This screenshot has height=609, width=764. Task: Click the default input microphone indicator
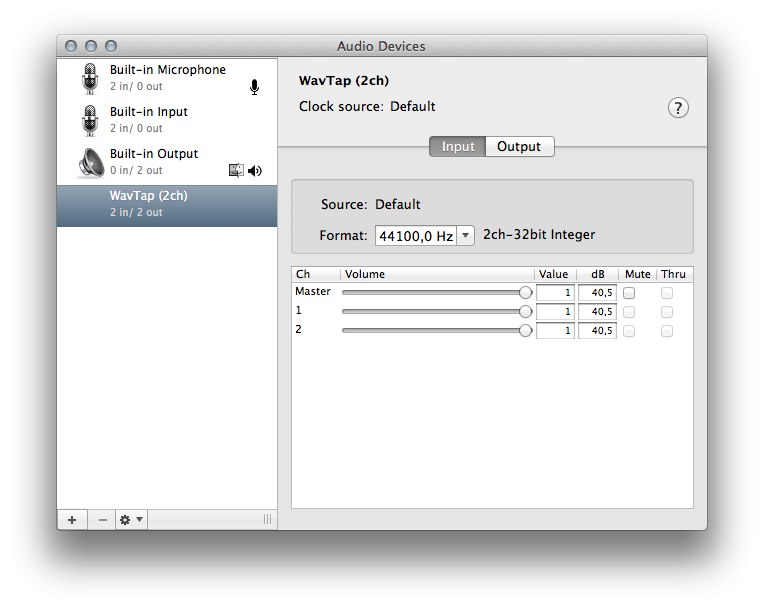(254, 87)
